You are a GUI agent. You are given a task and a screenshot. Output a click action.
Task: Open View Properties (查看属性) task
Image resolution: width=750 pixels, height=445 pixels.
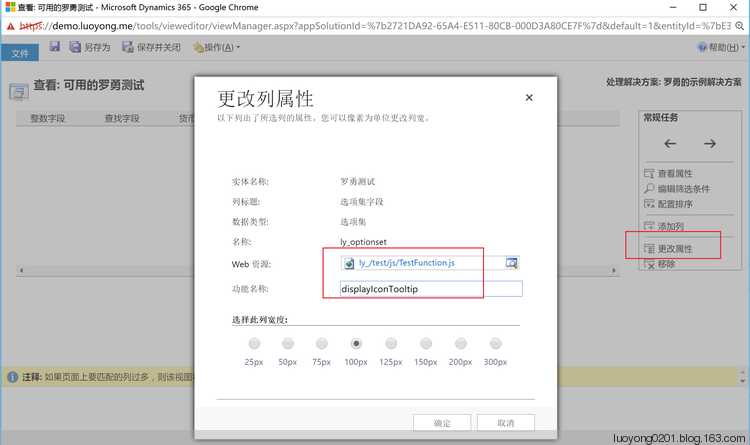tap(669, 173)
